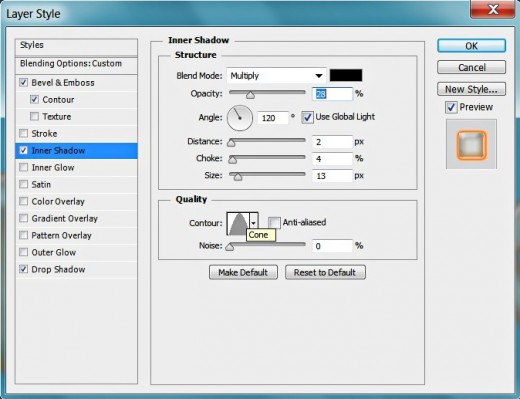Open the black shadow color swatch
Viewport: 520px width, 399px height.
pos(346,75)
